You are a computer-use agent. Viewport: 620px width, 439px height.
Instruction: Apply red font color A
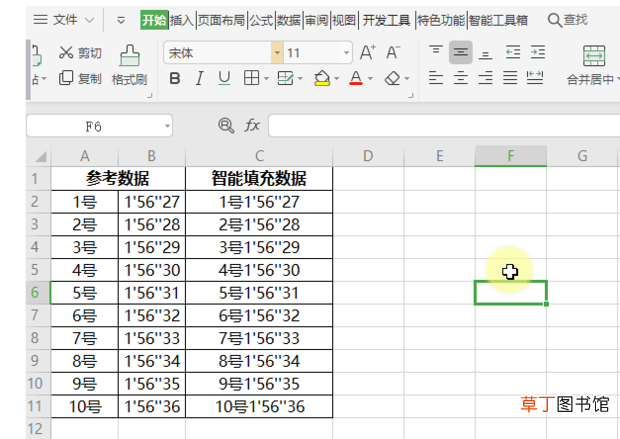click(356, 78)
